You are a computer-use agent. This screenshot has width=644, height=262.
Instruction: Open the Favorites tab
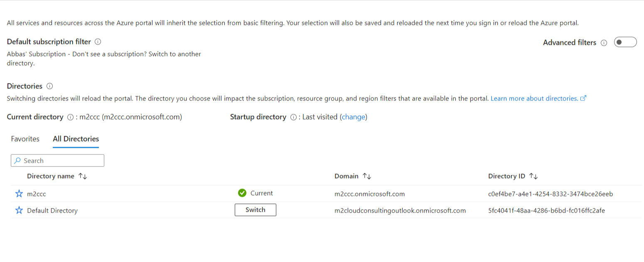tap(25, 139)
